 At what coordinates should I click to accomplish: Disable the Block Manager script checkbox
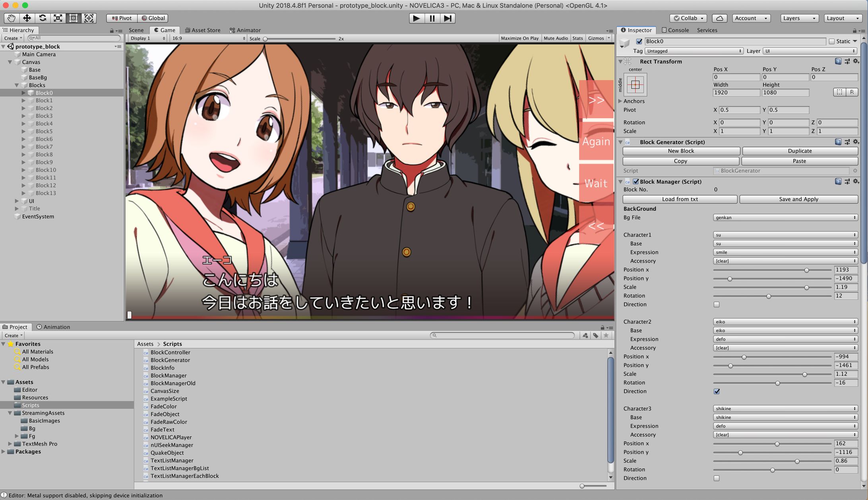click(636, 181)
